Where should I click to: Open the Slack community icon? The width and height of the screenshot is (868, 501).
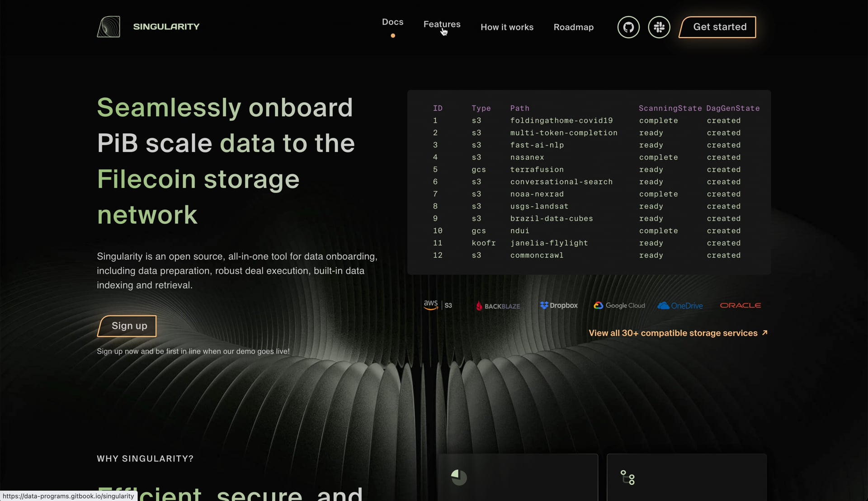659,27
